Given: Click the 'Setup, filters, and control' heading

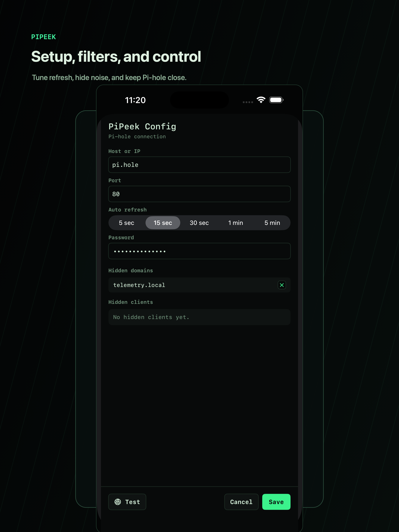Looking at the screenshot, I should pos(116,57).
